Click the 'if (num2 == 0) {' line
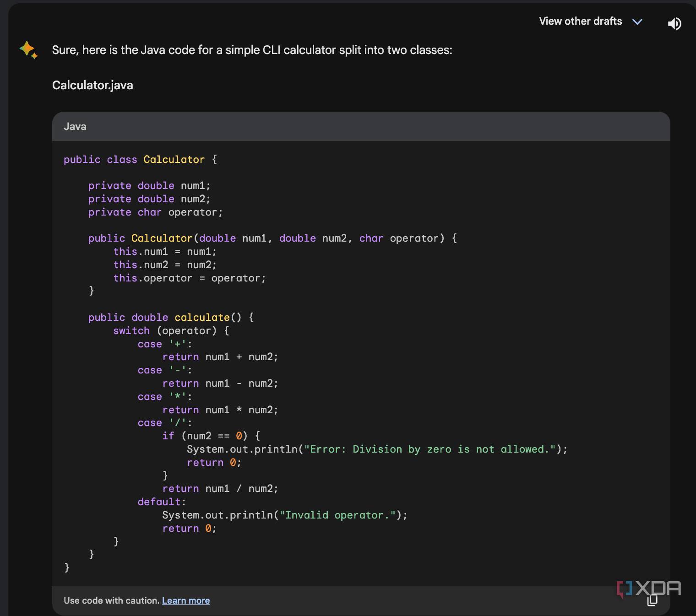696x616 pixels. click(x=211, y=436)
